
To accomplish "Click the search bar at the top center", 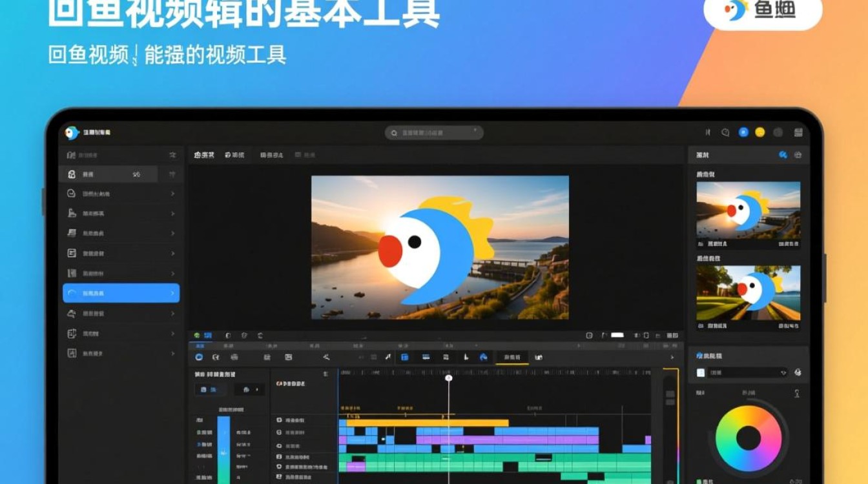I will pyautogui.click(x=434, y=132).
